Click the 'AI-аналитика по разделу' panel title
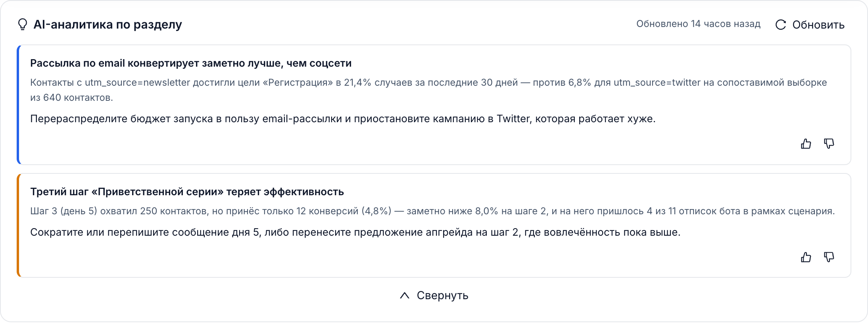Screen dimensions: 868x323 [x=108, y=25]
